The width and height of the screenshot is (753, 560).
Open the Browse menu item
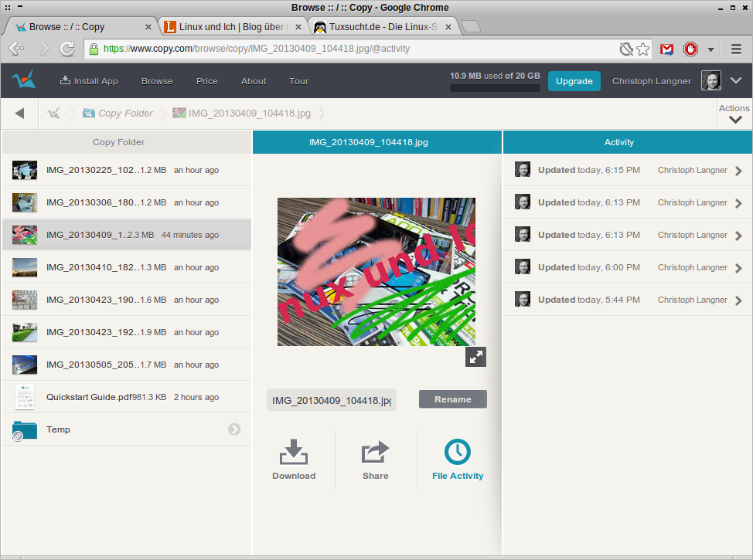point(157,81)
